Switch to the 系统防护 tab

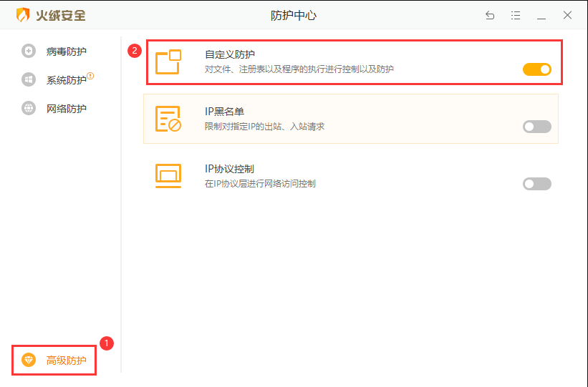67,80
